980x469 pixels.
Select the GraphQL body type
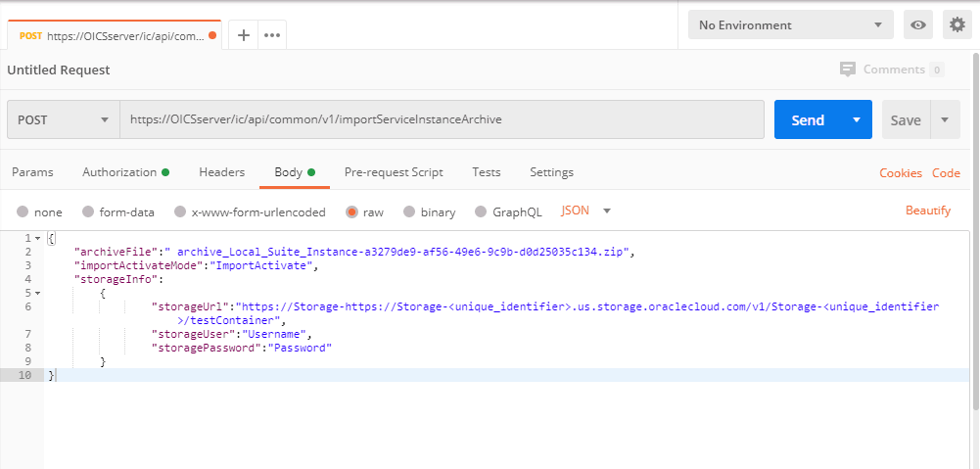(x=481, y=212)
